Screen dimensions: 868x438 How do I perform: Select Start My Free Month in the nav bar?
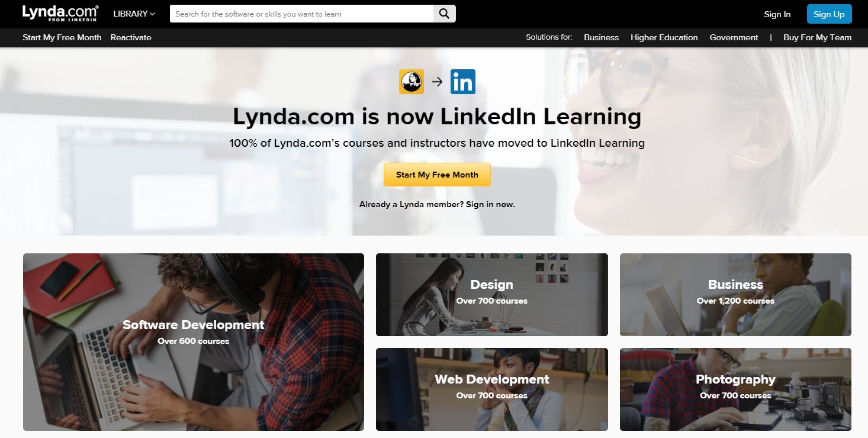[x=62, y=37]
